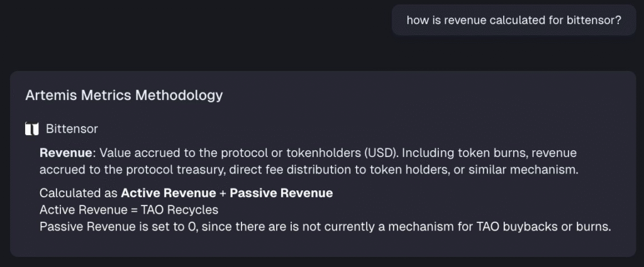Click the words "Calculated as"
Image resolution: width=644 pixels, height=267 pixels.
(79, 193)
